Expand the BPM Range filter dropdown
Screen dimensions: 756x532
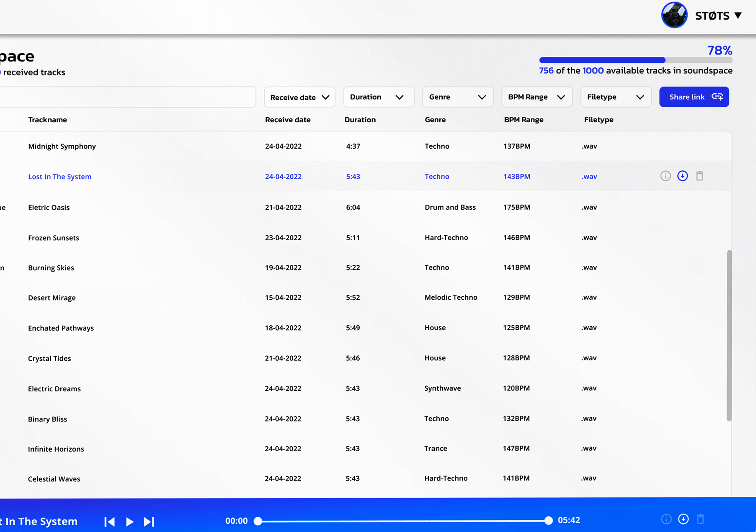pos(537,97)
